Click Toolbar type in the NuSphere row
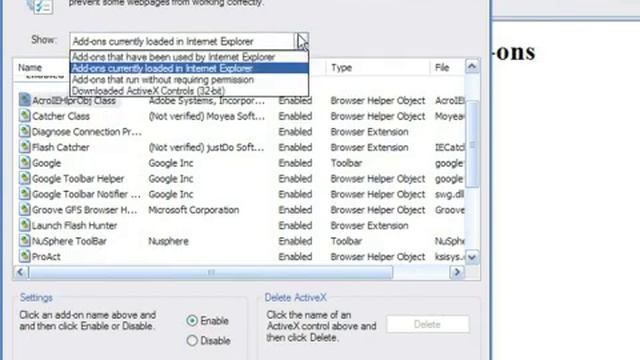Screen dimensions: 640x360 (x=346, y=241)
